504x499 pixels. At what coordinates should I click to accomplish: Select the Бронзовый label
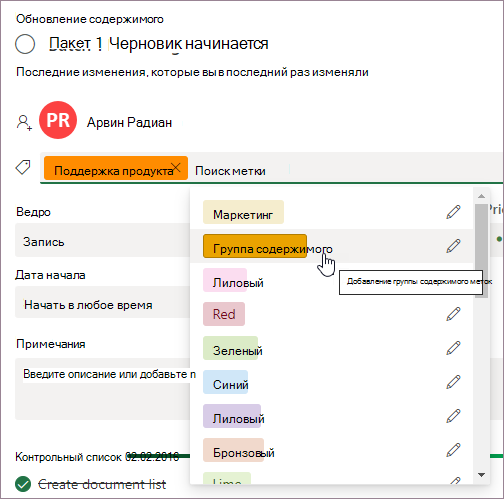click(233, 450)
